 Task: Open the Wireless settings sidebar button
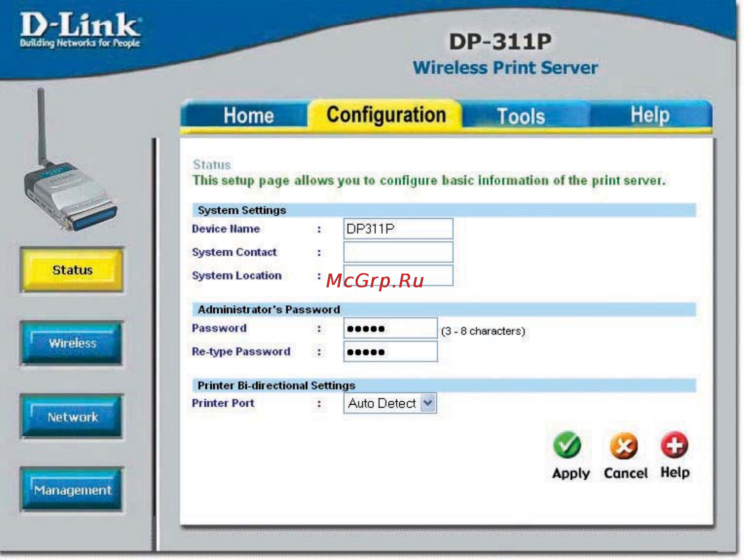click(x=72, y=343)
